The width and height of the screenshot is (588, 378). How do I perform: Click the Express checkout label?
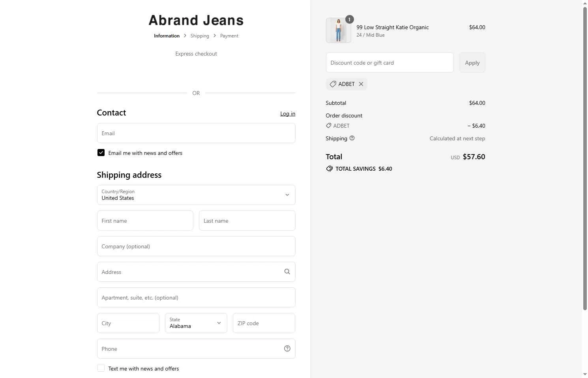pyautogui.click(x=196, y=54)
